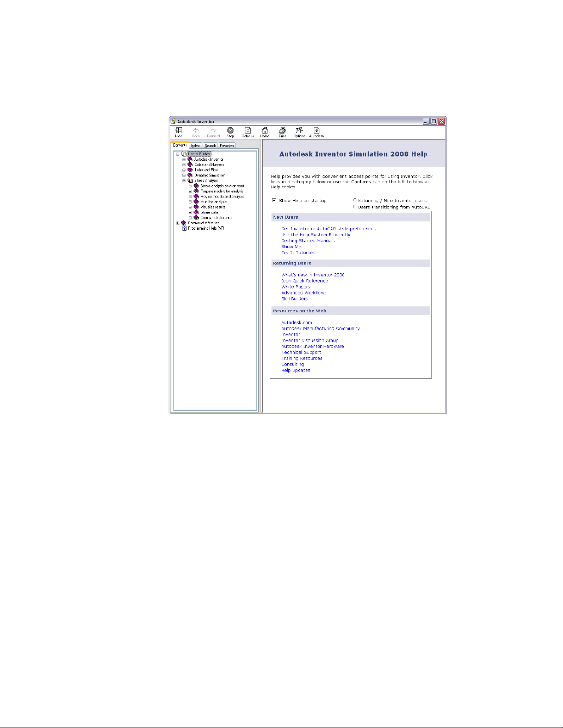This screenshot has height=728, width=563.
Task: Click the book icon beside Revise models and analysis
Action: [196, 197]
